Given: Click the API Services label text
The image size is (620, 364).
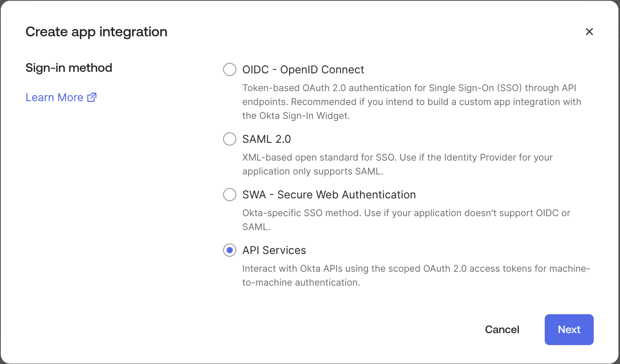Looking at the screenshot, I should pyautogui.click(x=274, y=250).
